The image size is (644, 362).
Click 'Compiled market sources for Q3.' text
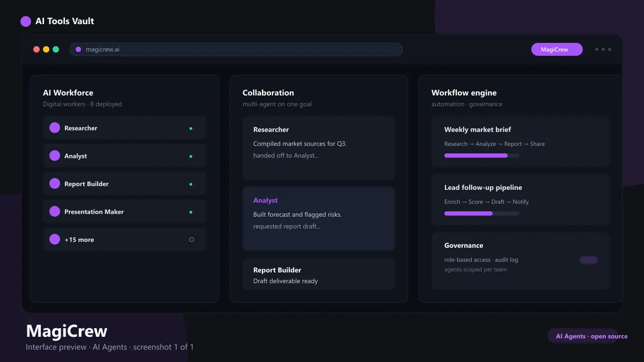[x=300, y=144]
